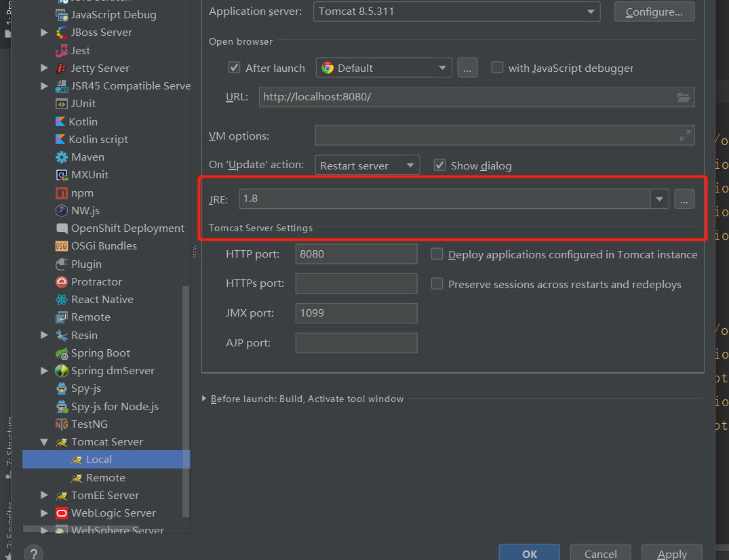Click the TestNG icon

coord(61,424)
